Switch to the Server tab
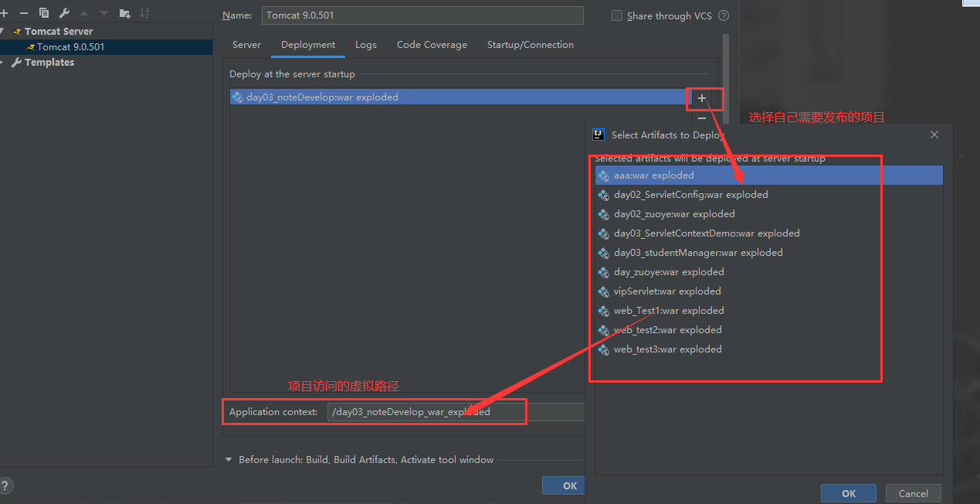The height and width of the screenshot is (504, 980). coord(246,45)
